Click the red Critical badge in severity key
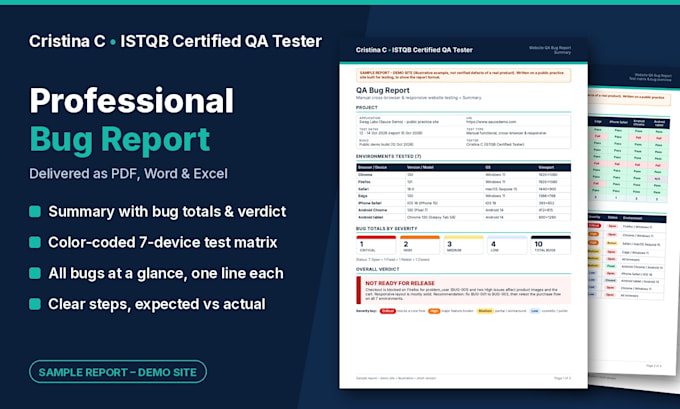 click(x=388, y=311)
